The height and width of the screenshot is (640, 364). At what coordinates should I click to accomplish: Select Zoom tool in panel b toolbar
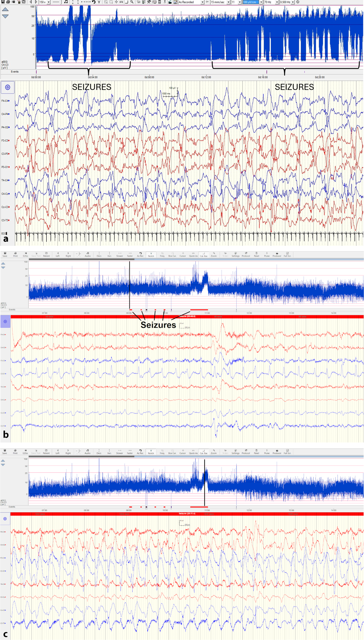pos(214,254)
